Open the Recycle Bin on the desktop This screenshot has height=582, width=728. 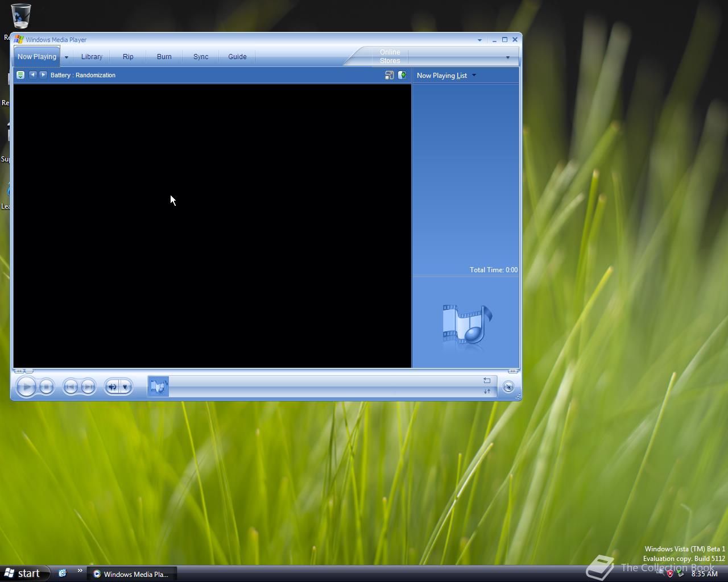(x=21, y=16)
